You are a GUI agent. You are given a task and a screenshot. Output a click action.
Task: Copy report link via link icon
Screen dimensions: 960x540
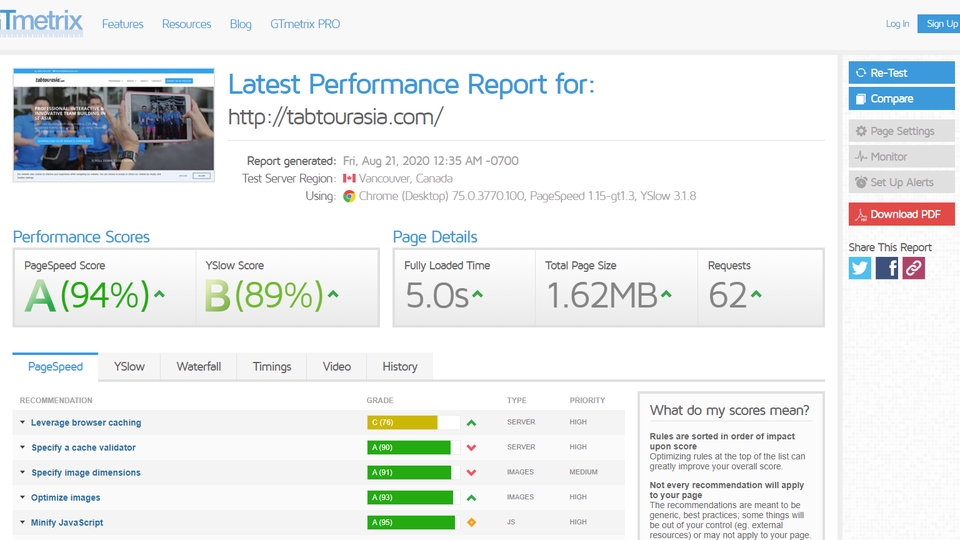[913, 268]
